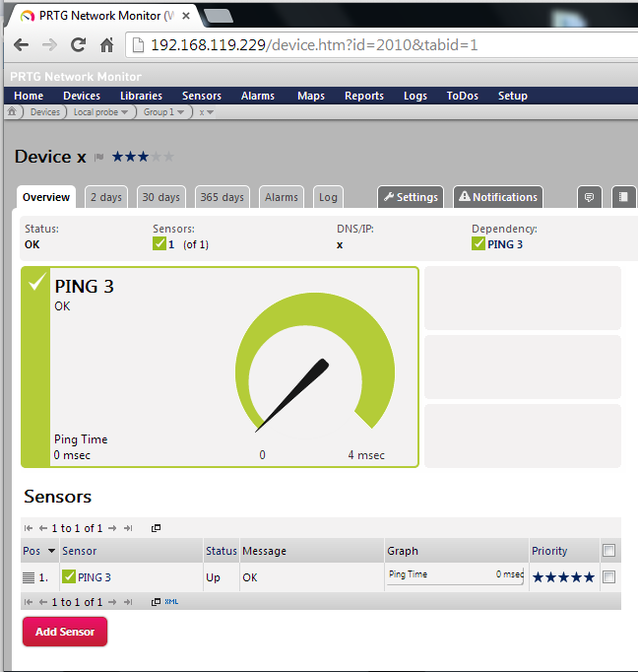Go to previous page in bottom sensor pager
Image resolution: width=638 pixels, height=672 pixels.
pyautogui.click(x=42, y=602)
